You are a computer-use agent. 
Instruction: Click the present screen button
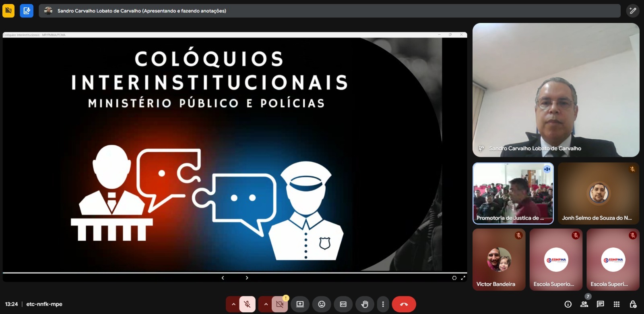coord(300,304)
